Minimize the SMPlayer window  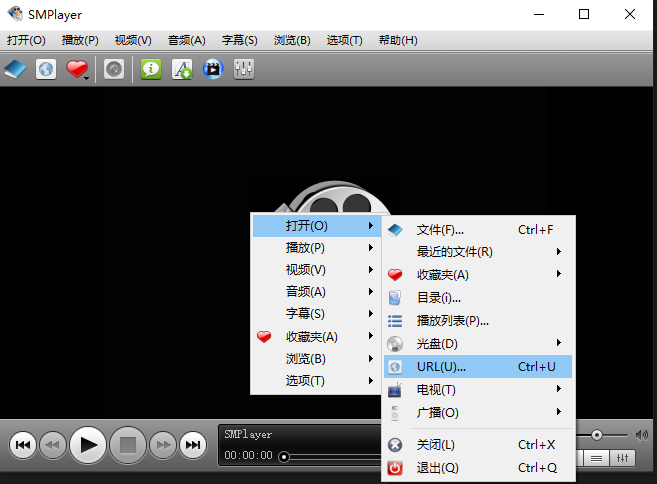(539, 14)
